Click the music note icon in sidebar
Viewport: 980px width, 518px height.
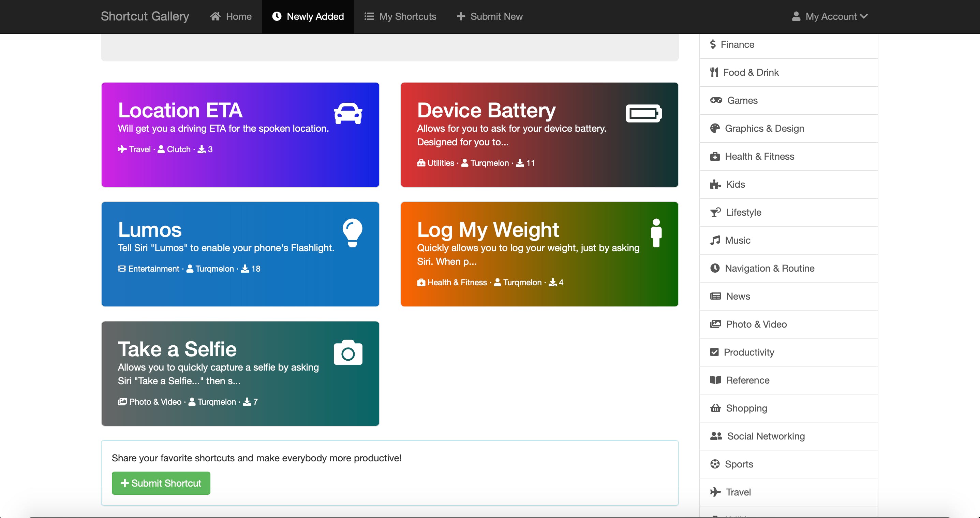tap(714, 240)
